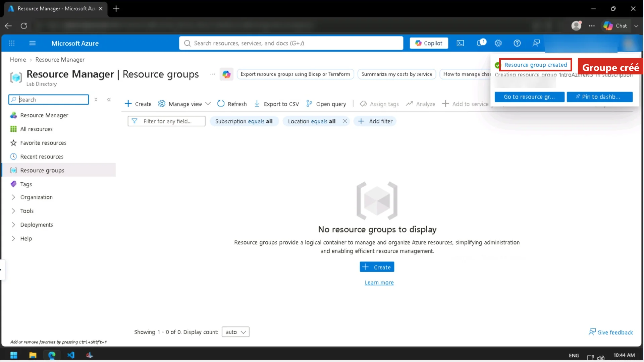This screenshot has width=644, height=362.
Task: Go back using browser back arrow
Action: [8, 26]
